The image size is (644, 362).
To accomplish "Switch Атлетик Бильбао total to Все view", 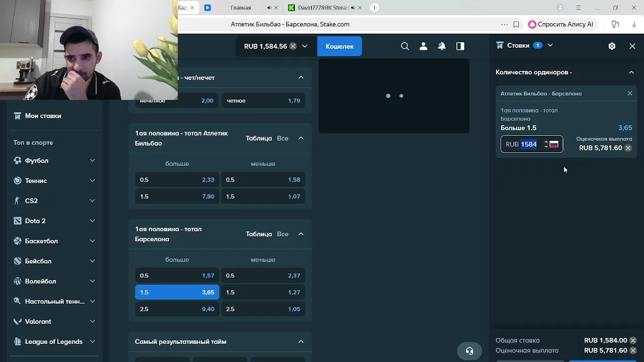I will click(283, 138).
